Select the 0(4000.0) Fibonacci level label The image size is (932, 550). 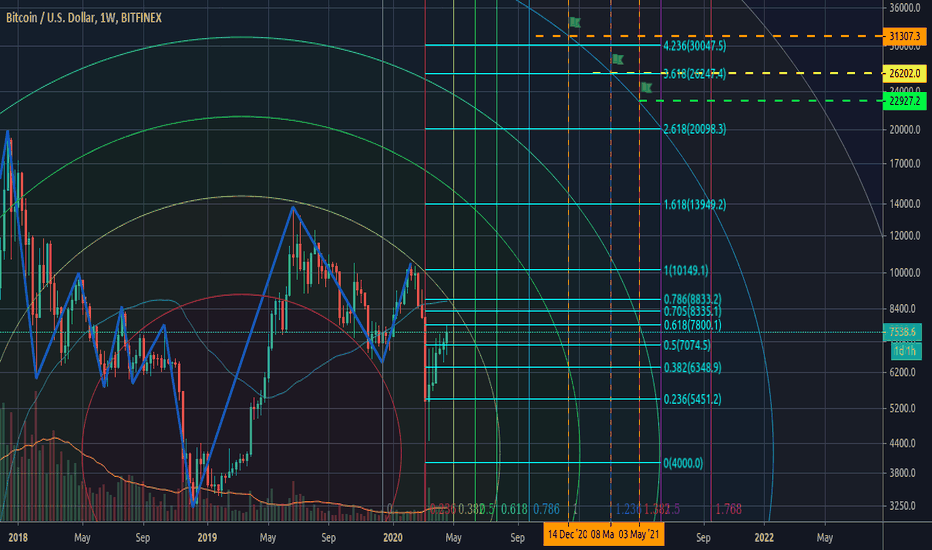tap(683, 463)
